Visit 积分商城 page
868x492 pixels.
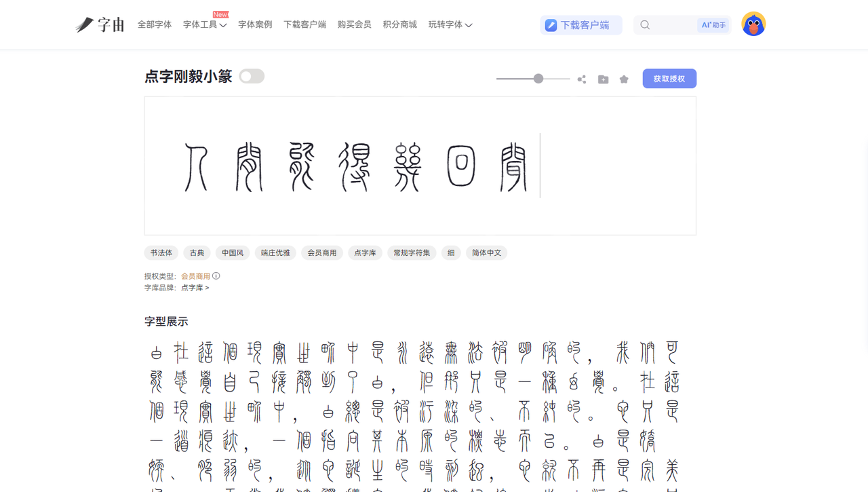(400, 24)
